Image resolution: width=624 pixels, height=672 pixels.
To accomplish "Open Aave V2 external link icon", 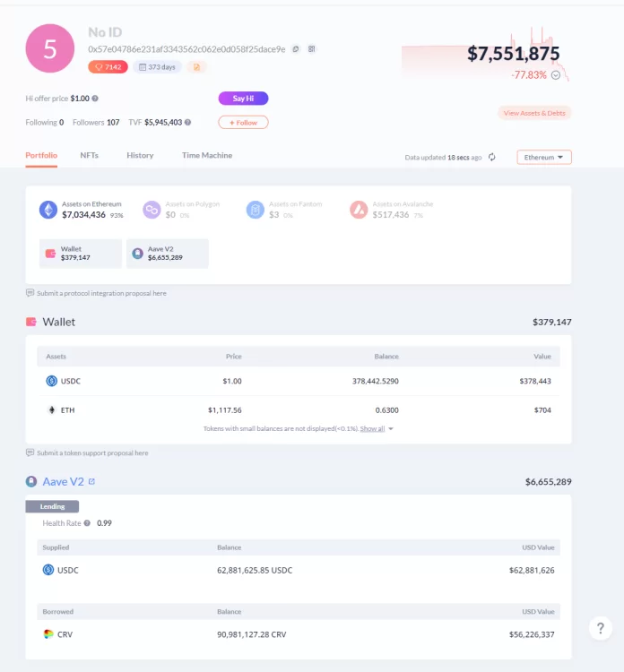I will pyautogui.click(x=91, y=481).
